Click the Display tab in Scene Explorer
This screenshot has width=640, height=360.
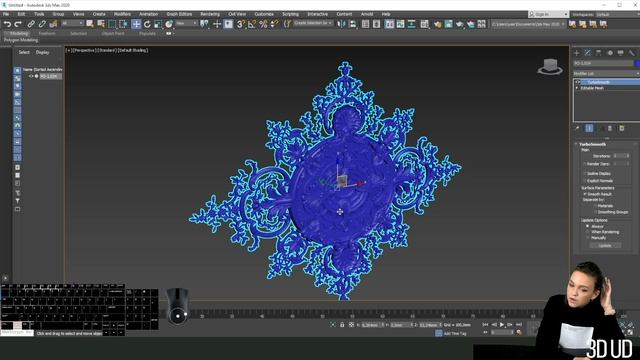pyautogui.click(x=42, y=52)
